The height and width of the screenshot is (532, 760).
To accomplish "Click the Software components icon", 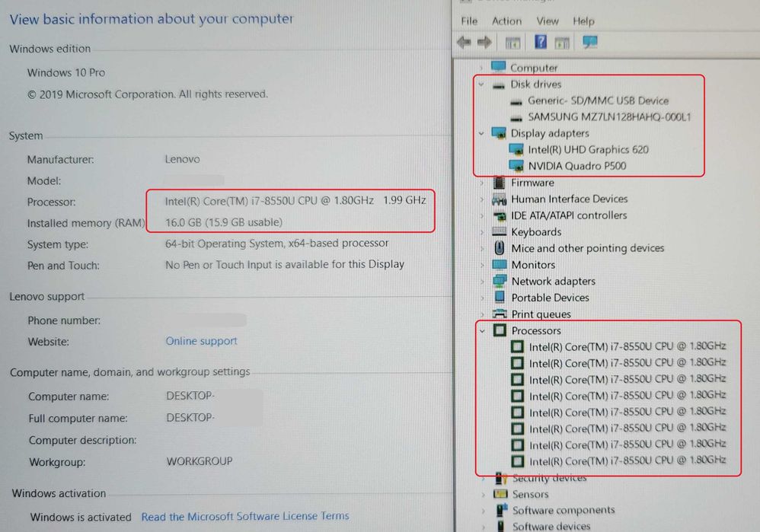I will [x=502, y=510].
